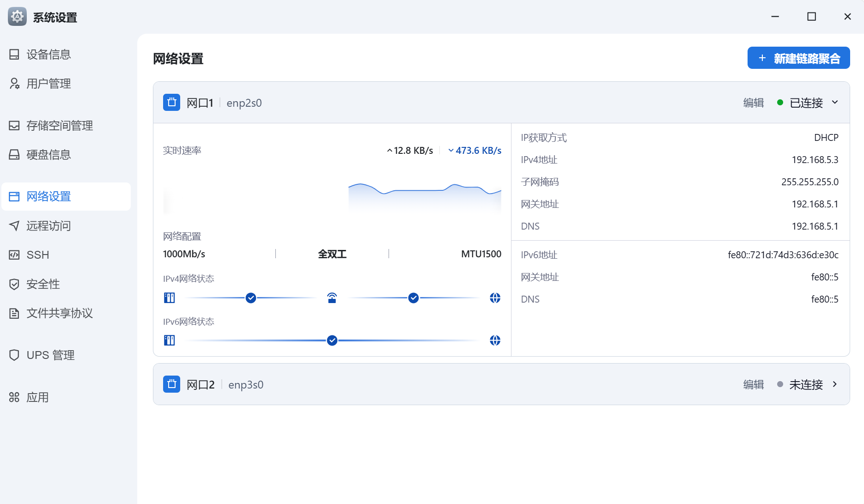This screenshot has height=504, width=864.
Task: Create a new link aggregation
Action: click(x=798, y=58)
